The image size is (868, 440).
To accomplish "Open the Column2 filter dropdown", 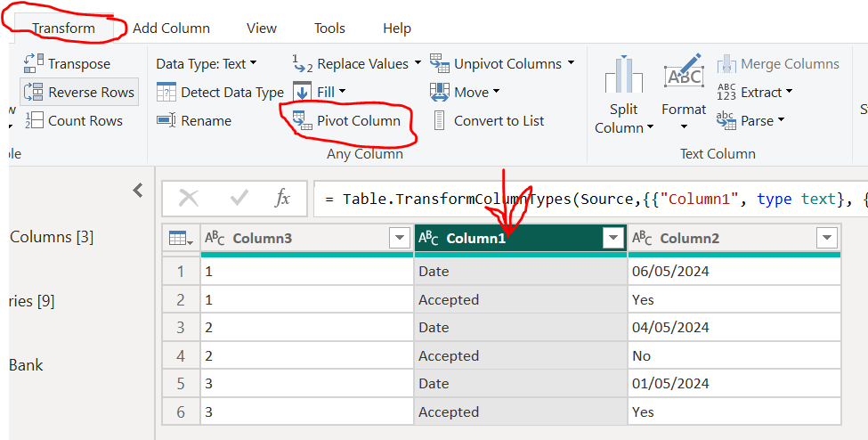I will 827,239.
